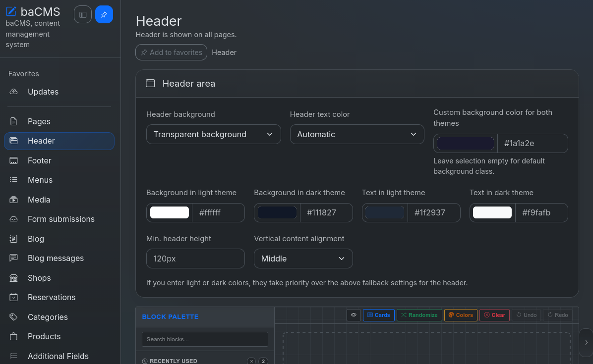
Task: Click the #f9fafb hex input
Action: [x=541, y=212]
